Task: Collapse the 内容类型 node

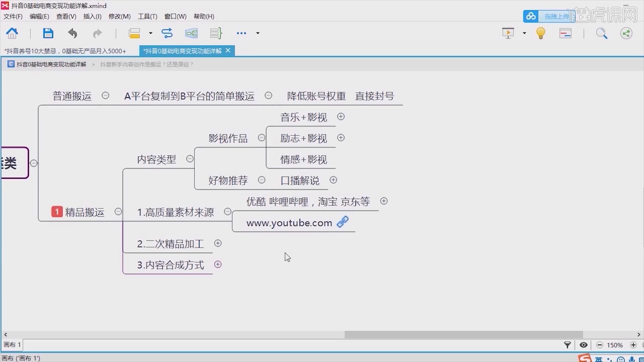Action: click(190, 159)
